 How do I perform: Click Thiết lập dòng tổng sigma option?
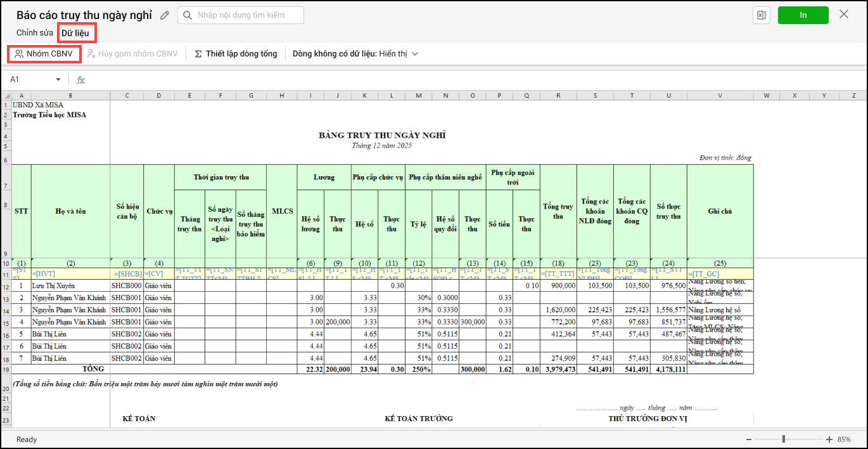[236, 54]
